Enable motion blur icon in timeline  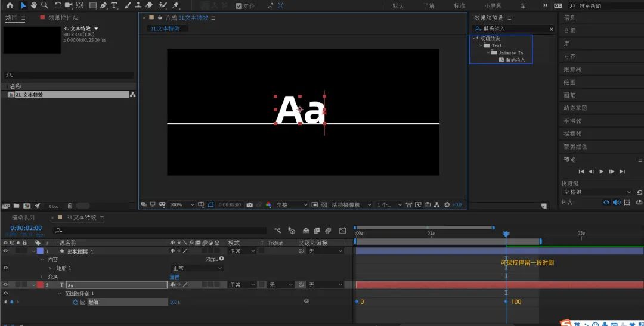coord(328,231)
